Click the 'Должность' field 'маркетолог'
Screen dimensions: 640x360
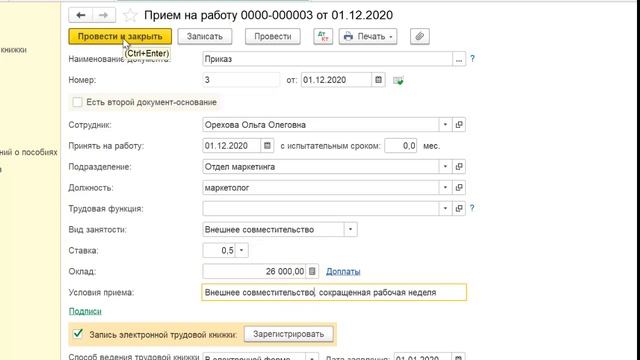click(320, 188)
